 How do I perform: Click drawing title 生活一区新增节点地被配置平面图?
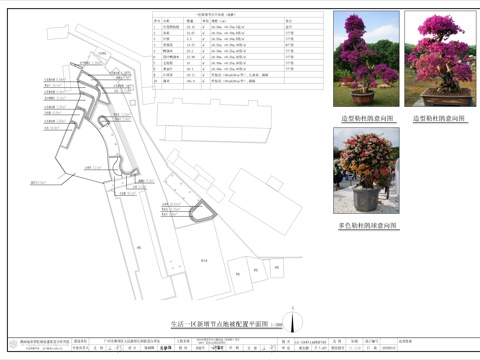(x=219, y=324)
